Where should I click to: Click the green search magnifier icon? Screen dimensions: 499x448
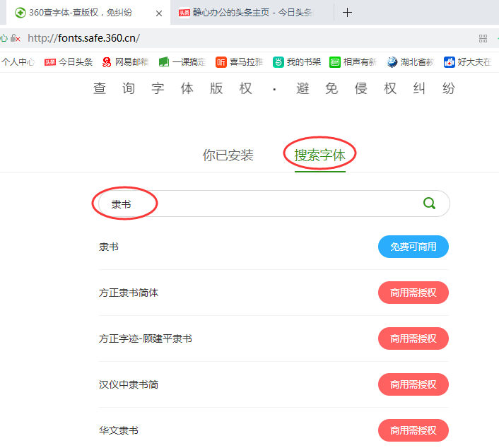[429, 203]
